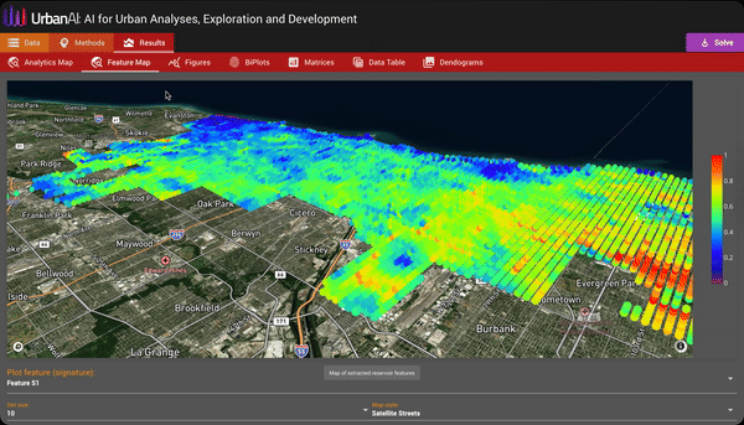Click the 'Stickney' map label
Viewport: 744px width, 425px height.
click(x=310, y=249)
